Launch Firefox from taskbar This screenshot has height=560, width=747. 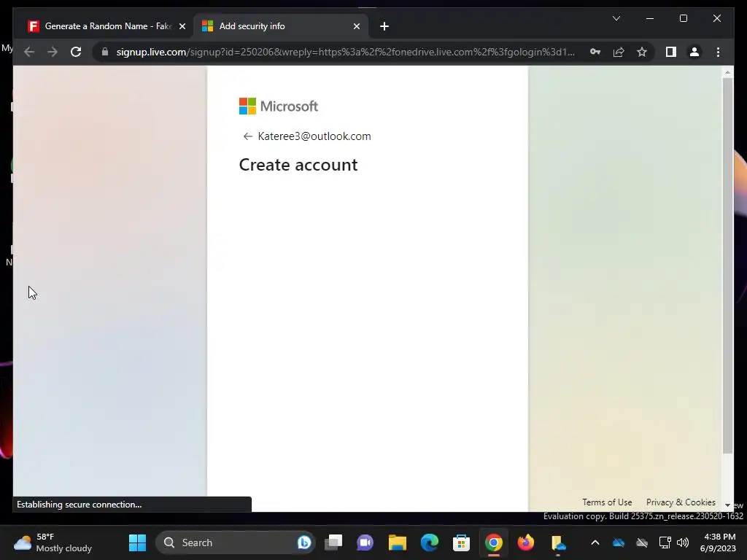525,542
